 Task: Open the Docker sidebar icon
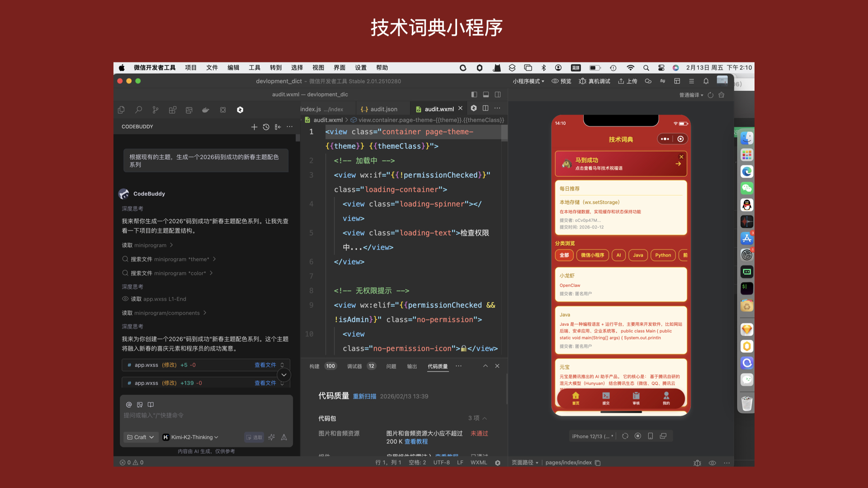click(206, 110)
